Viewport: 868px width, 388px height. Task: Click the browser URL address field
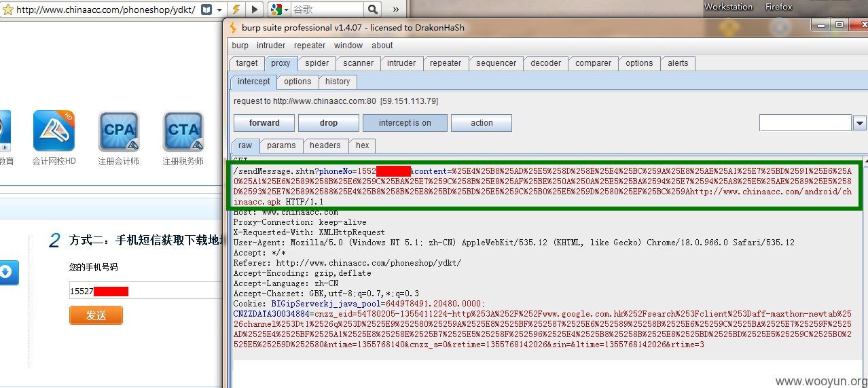106,10
